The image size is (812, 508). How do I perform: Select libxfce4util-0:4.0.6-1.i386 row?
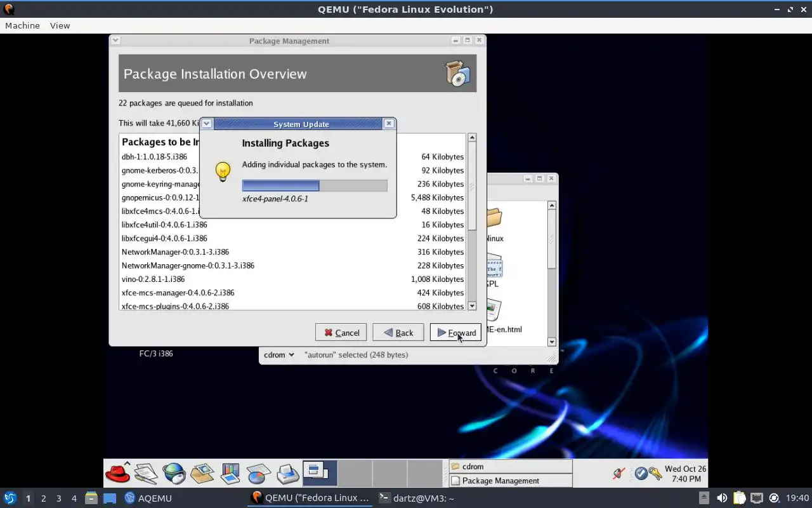292,224
